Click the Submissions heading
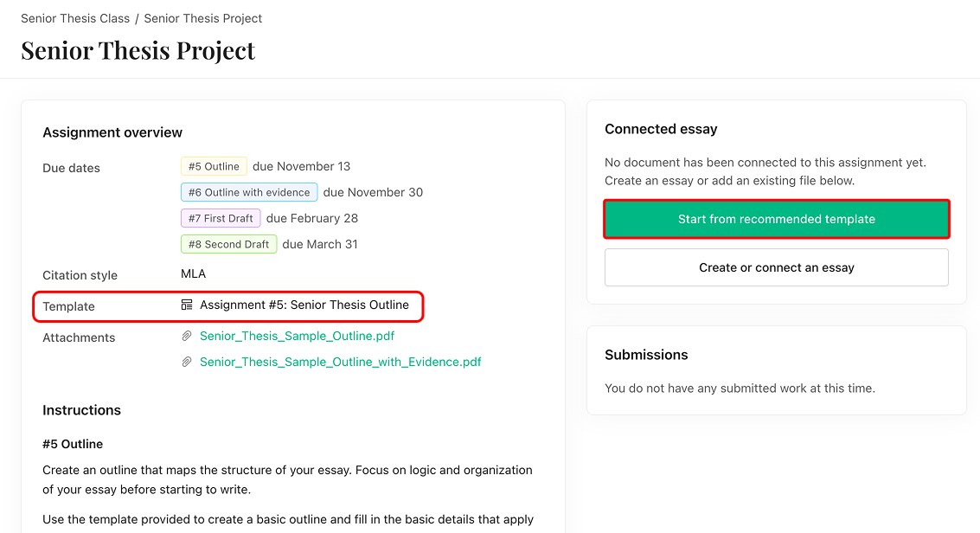Viewport: 980px width, 533px height. tap(646, 355)
